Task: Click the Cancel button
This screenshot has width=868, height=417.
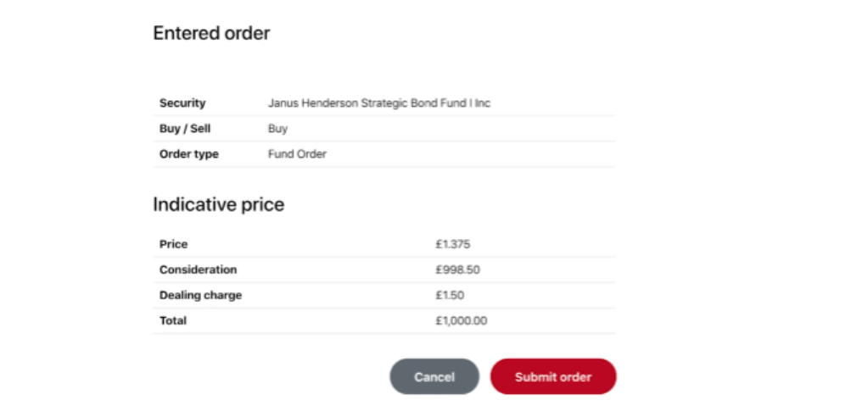Action: tap(434, 376)
